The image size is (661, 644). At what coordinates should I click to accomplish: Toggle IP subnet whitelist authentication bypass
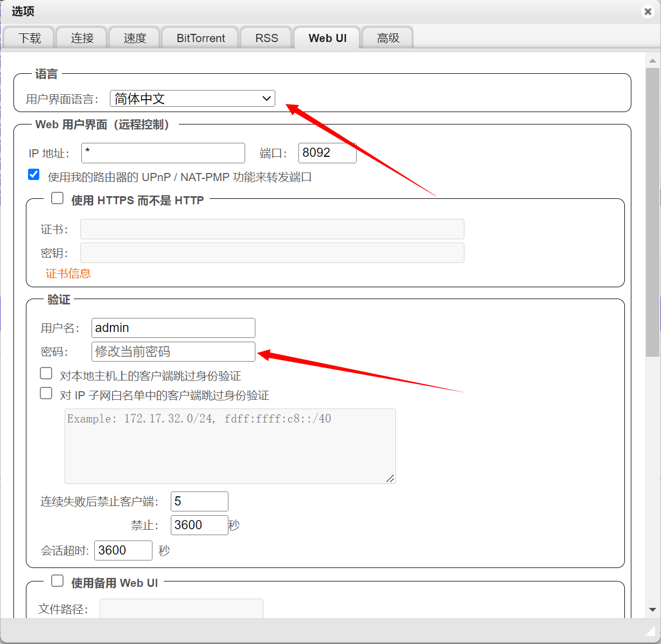pos(46,393)
